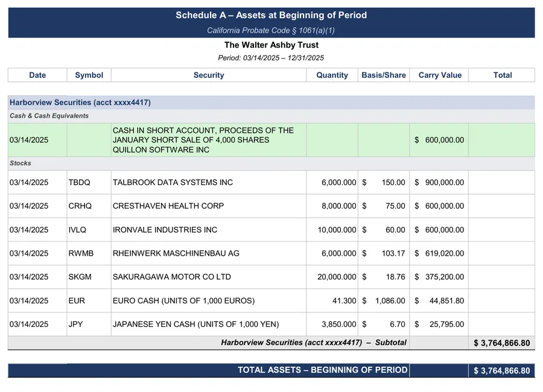Click the Cresthaven Health Corp security name
The height and width of the screenshot is (392, 543).
click(168, 206)
